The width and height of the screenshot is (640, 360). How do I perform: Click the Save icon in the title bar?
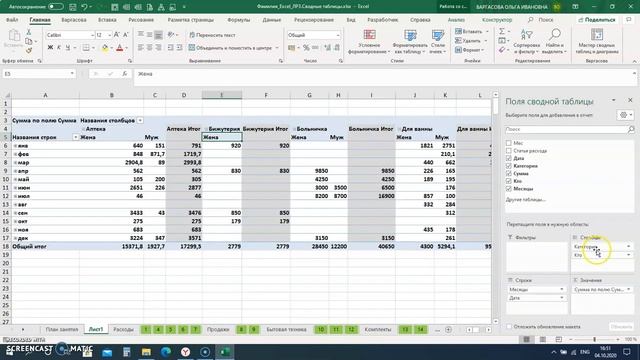coord(73,7)
